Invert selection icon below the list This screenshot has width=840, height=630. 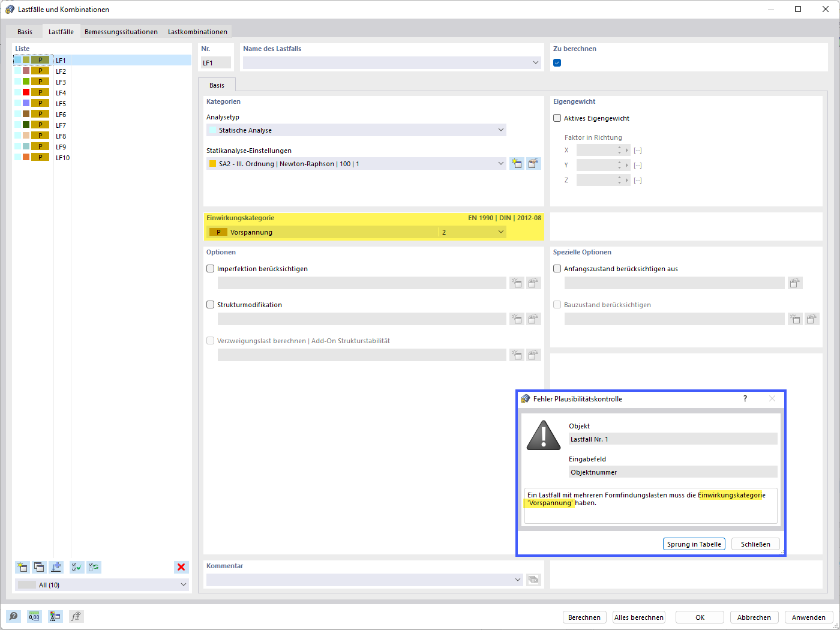94,567
